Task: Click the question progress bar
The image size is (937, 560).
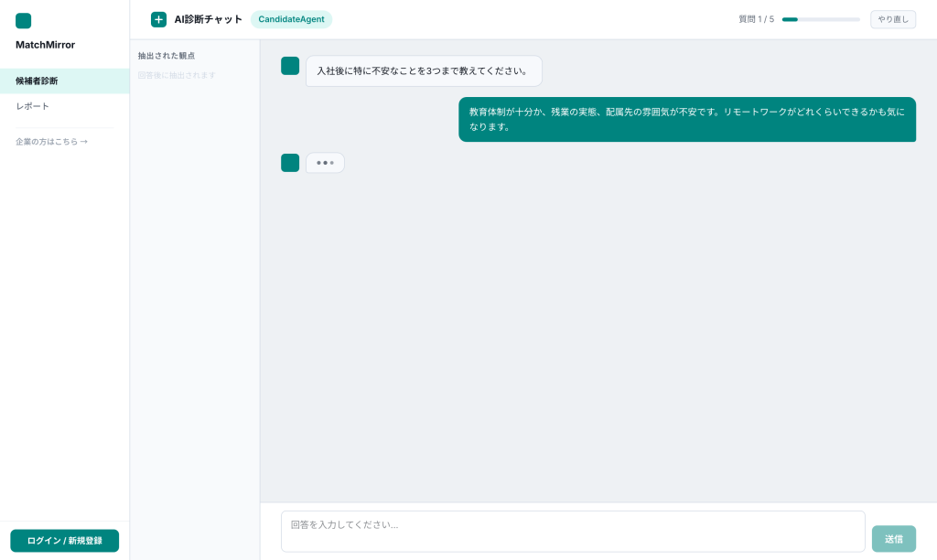Action: tap(821, 20)
